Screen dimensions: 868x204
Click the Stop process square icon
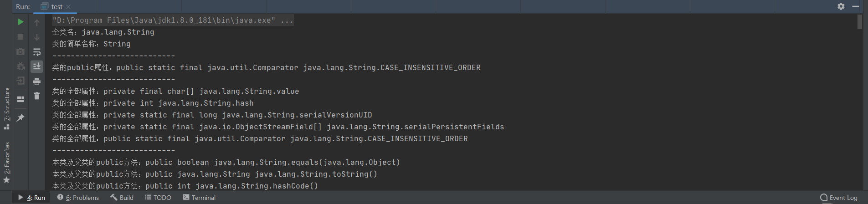tap(21, 37)
